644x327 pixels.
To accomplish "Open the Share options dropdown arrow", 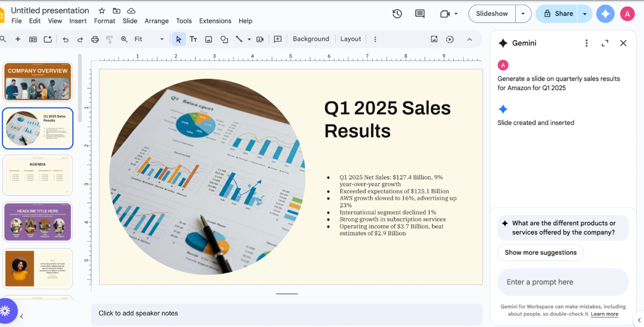I will (585, 14).
